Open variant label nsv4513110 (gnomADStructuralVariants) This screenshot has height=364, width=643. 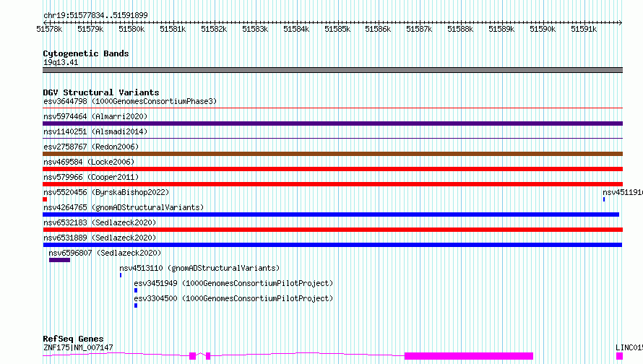coord(199,268)
